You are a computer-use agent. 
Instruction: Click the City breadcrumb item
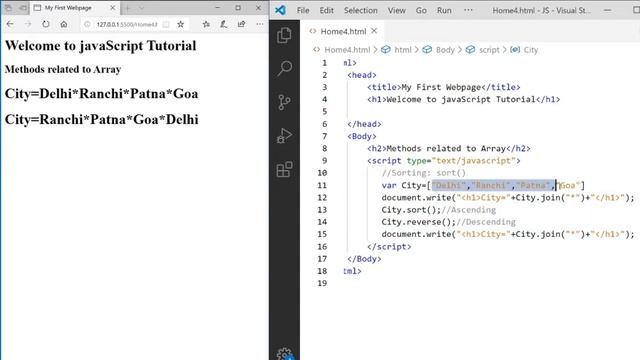(531, 50)
